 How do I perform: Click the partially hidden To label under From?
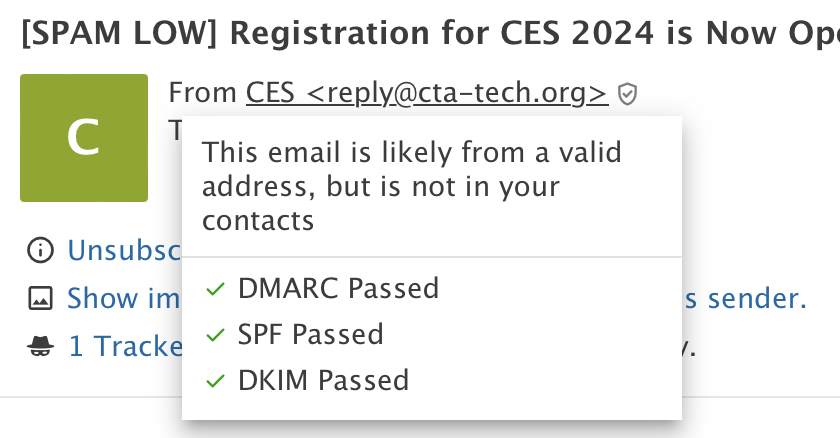coord(176,130)
